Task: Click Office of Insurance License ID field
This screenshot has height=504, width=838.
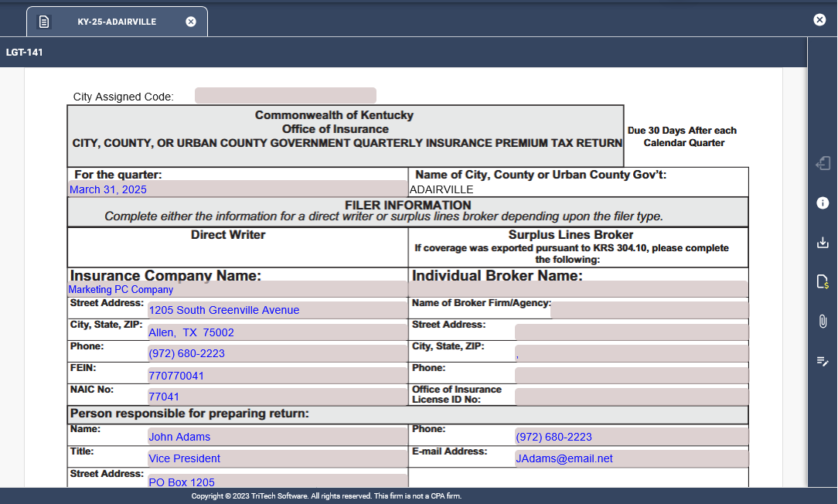Action: [632, 397]
